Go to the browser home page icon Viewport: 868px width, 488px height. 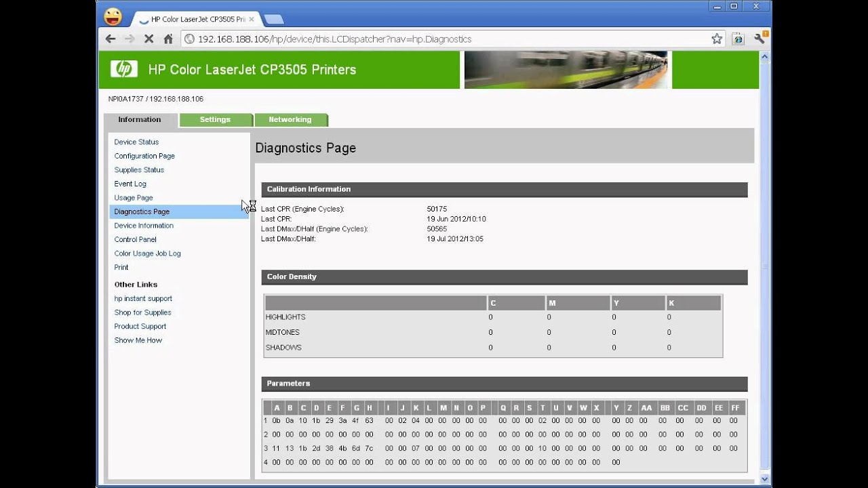[168, 39]
